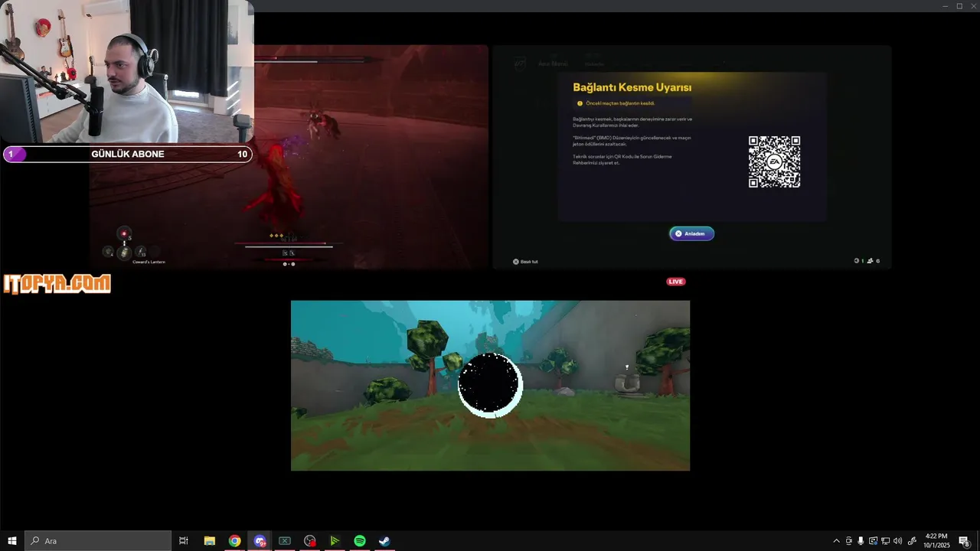Open the volume control tray icon
This screenshot has width=980, height=551.
897,541
